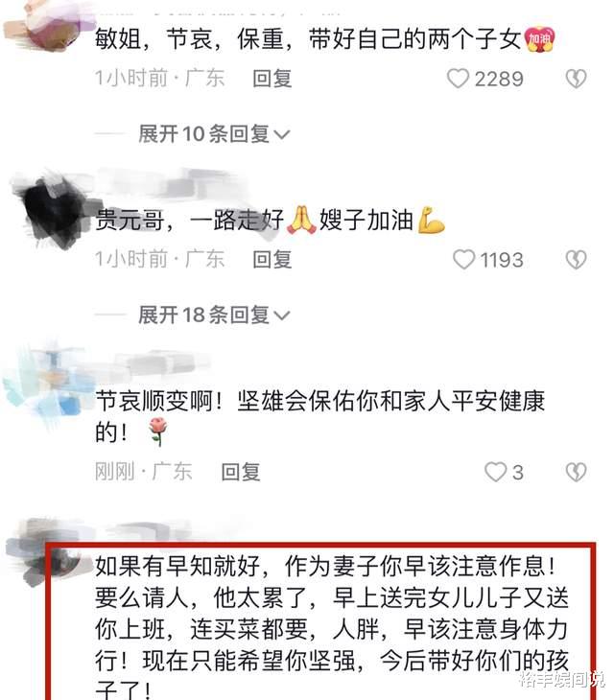Like the 节哀顺变 comment with 3 likes

click(x=496, y=472)
